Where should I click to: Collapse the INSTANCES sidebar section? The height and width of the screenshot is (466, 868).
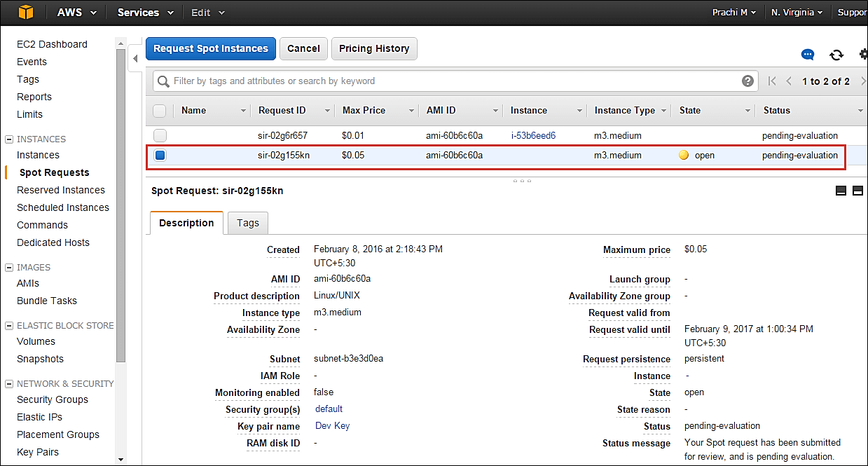[x=10, y=139]
